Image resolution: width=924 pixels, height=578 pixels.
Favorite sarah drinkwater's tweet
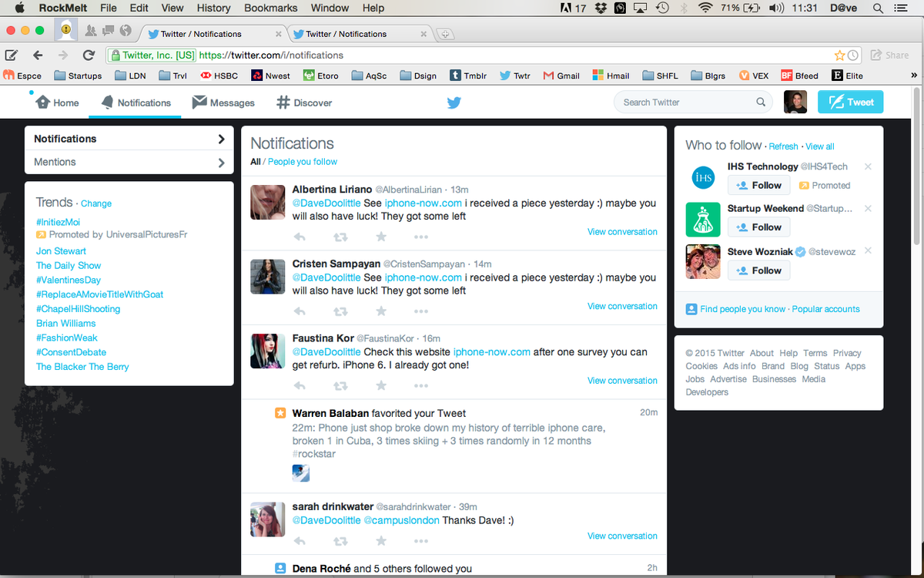tap(380, 541)
